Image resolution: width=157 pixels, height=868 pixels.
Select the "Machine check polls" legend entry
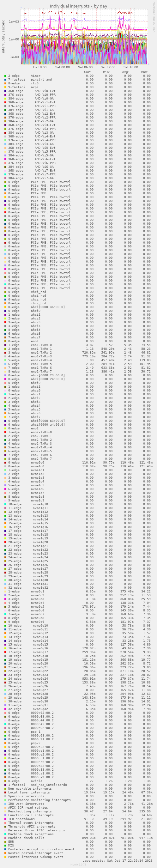click(26, 838)
